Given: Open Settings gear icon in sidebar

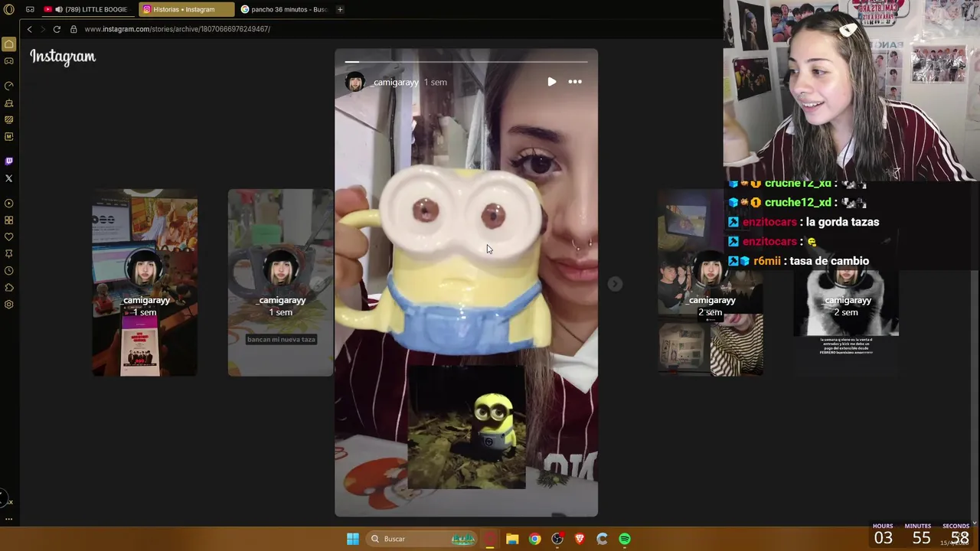Looking at the screenshot, I should pos(9,305).
